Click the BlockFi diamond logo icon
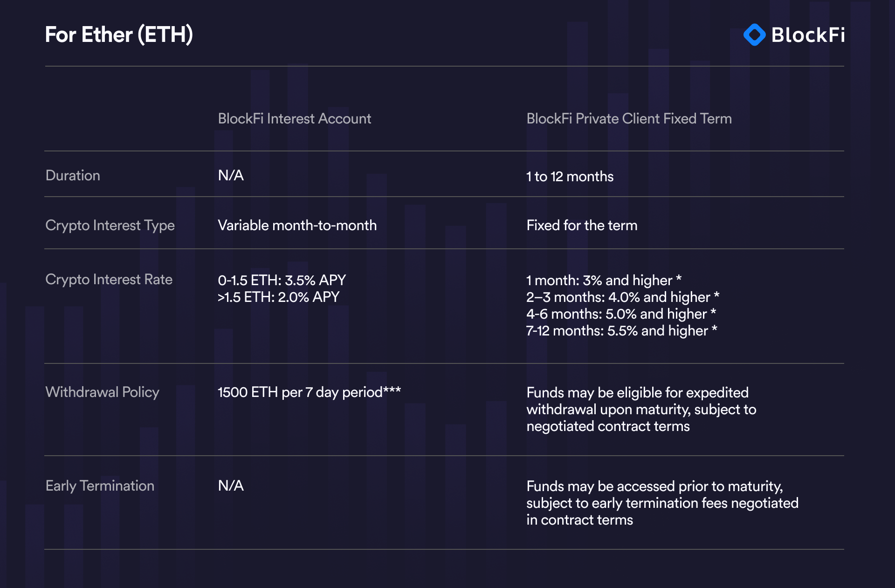 (754, 35)
